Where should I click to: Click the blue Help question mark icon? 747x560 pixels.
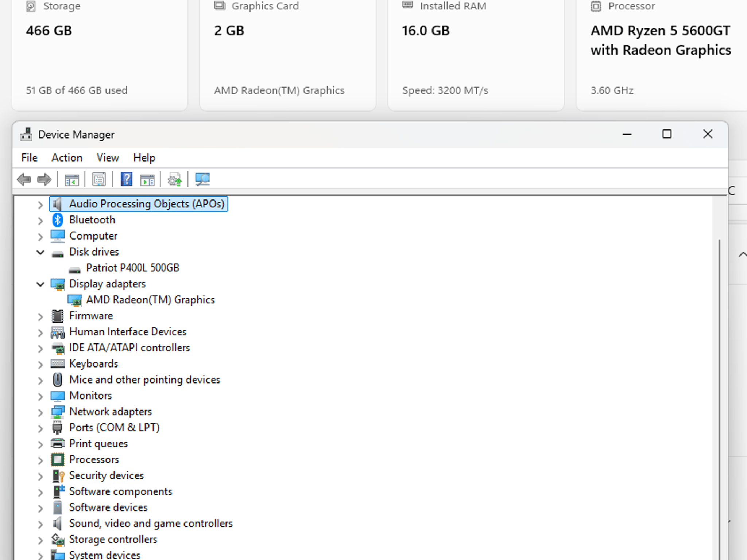[x=126, y=179]
